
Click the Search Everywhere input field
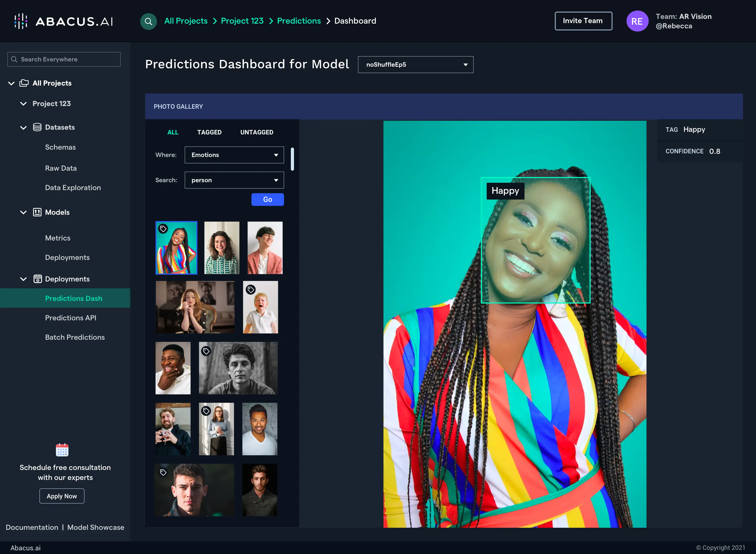(64, 59)
